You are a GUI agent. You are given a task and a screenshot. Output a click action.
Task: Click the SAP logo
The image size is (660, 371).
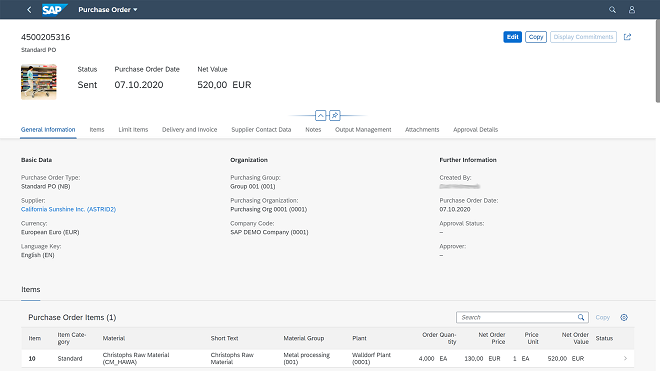click(54, 9)
